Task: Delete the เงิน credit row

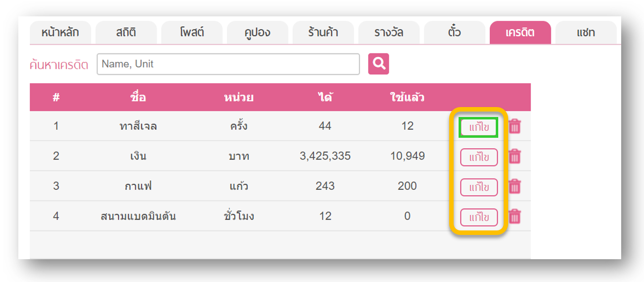Action: (x=515, y=157)
